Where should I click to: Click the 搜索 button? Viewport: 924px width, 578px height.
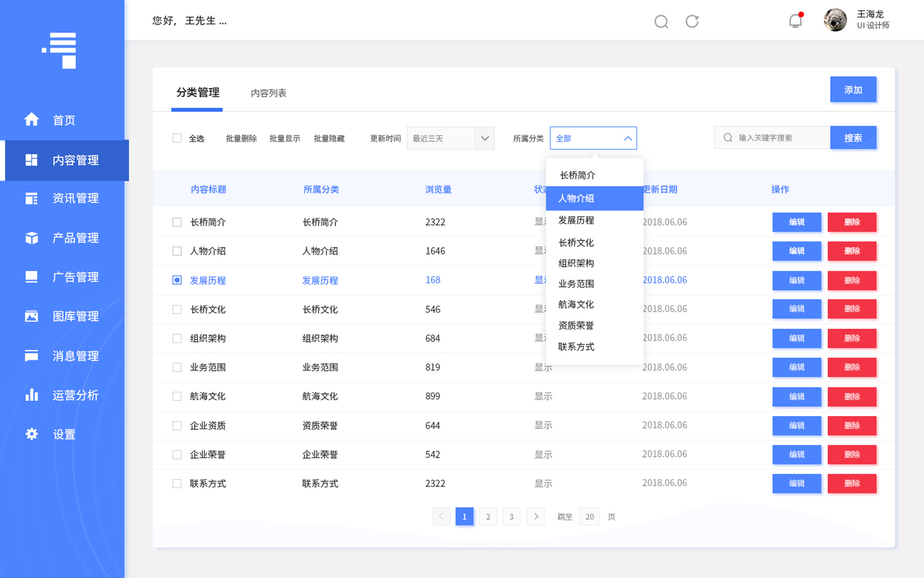click(x=854, y=137)
